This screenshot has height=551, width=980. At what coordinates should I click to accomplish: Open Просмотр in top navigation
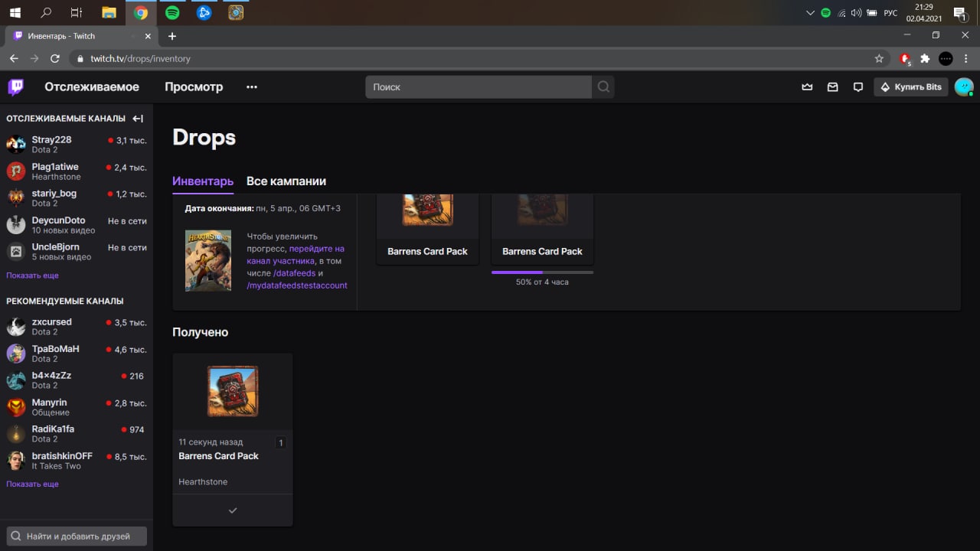pos(194,86)
